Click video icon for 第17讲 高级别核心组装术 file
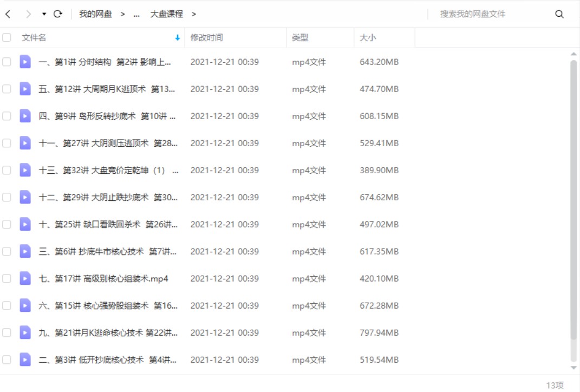 25,278
